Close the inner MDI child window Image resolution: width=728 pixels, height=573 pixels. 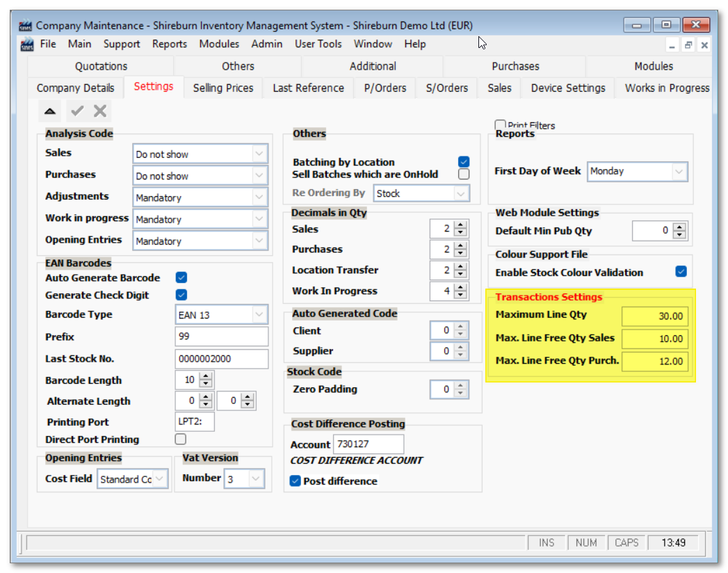coord(704,45)
